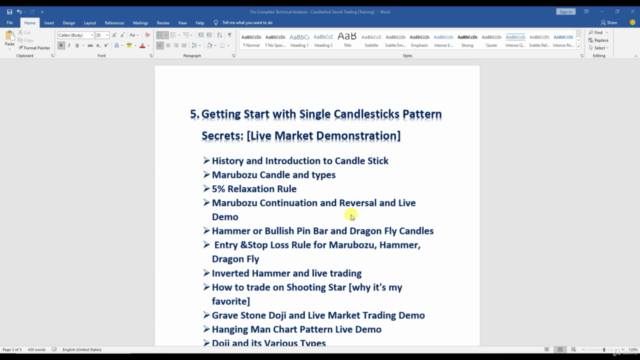Apply text effects and typography
The image size is (640, 360).
117,46
